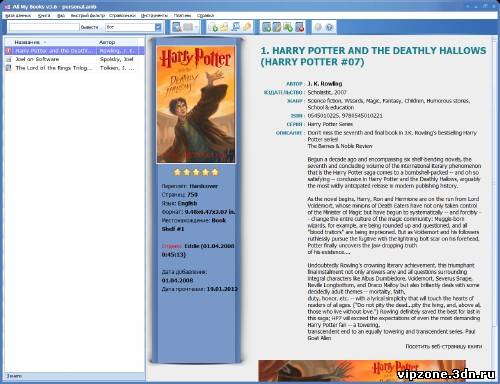Click the yellow folder toolbar icon
The height and width of the screenshot is (384, 500).
[224, 27]
